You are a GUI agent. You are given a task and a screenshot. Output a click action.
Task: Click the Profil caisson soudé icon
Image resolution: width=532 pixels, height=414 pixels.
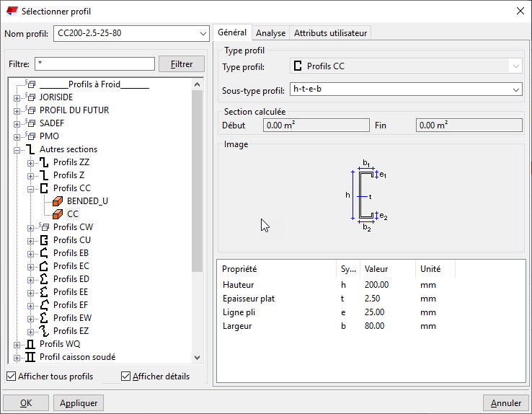click(x=30, y=357)
